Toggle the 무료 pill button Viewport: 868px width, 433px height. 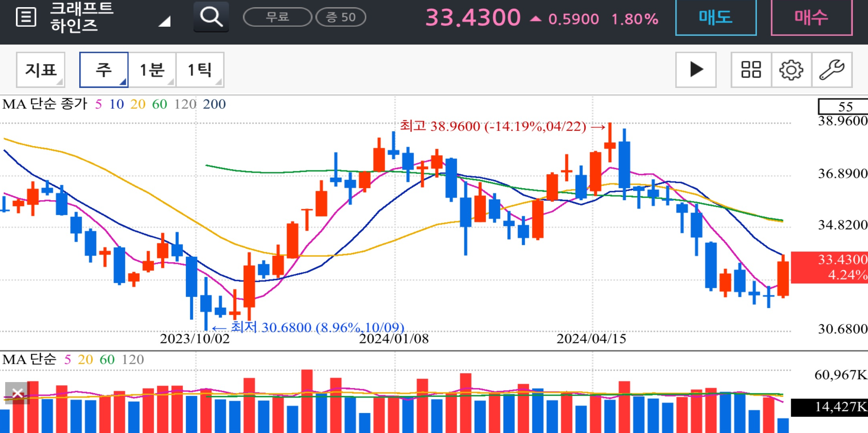277,17
